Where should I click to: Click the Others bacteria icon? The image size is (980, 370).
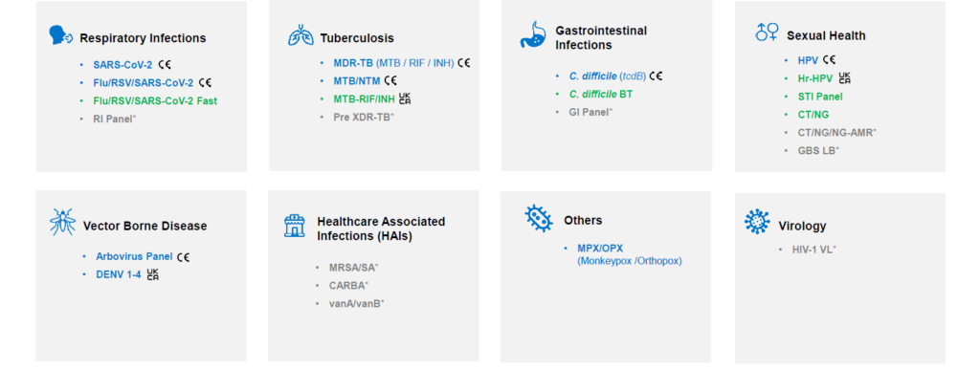[x=538, y=218]
